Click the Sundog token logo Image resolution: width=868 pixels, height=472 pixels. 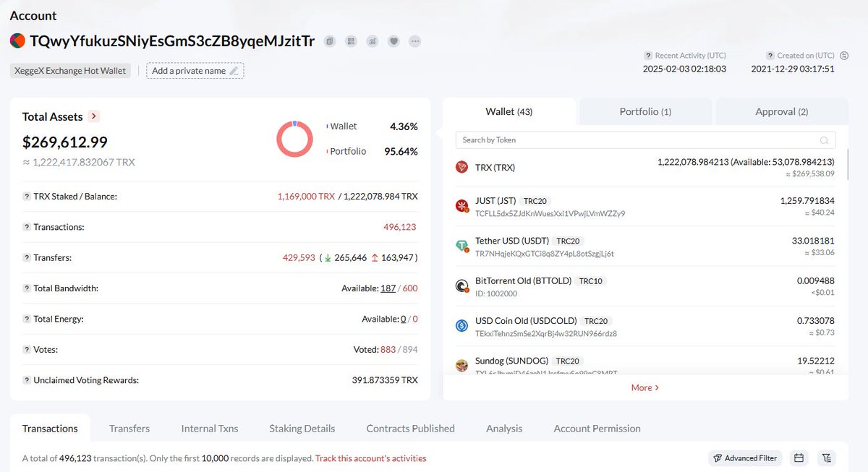tap(462, 366)
